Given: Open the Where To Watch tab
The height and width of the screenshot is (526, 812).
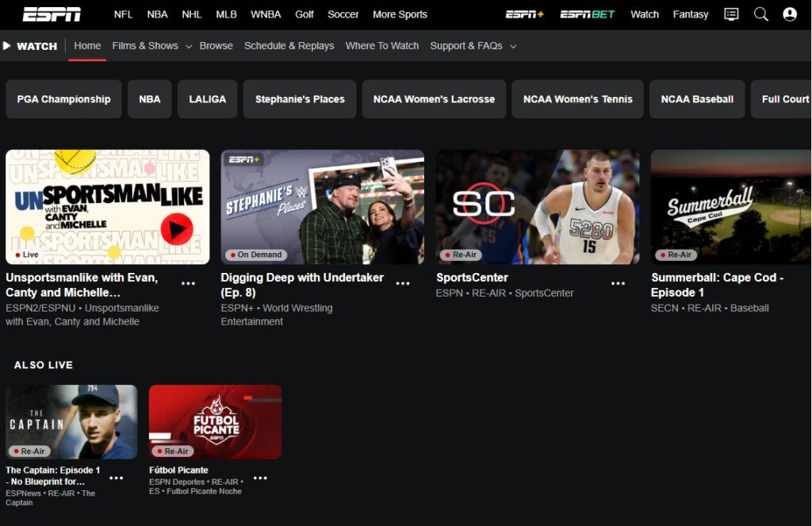Looking at the screenshot, I should click(382, 45).
